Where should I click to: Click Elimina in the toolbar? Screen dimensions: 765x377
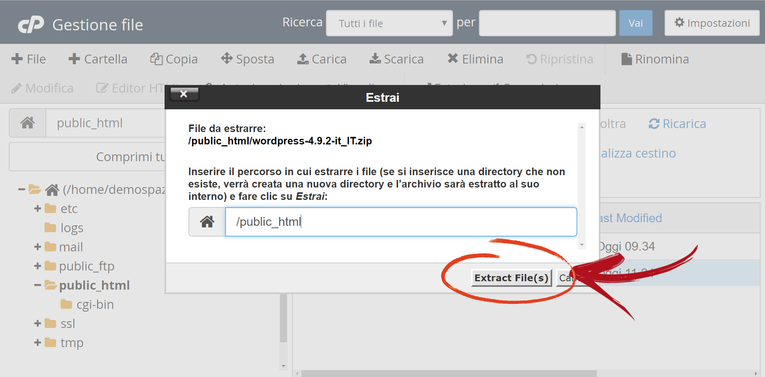pos(475,59)
